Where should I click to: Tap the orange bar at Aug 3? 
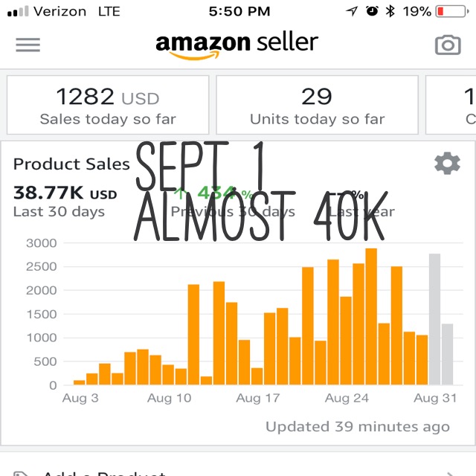[x=80, y=382]
